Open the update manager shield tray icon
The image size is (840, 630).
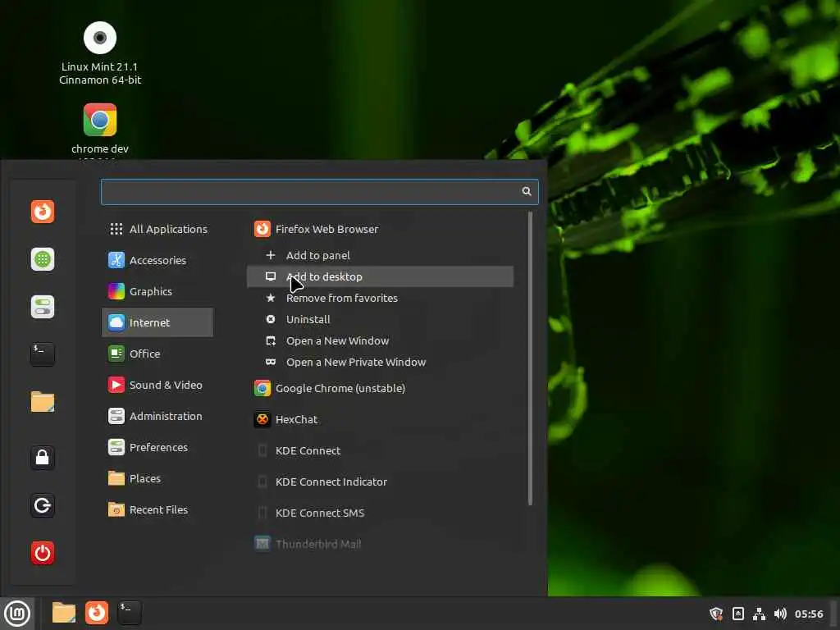coord(716,614)
